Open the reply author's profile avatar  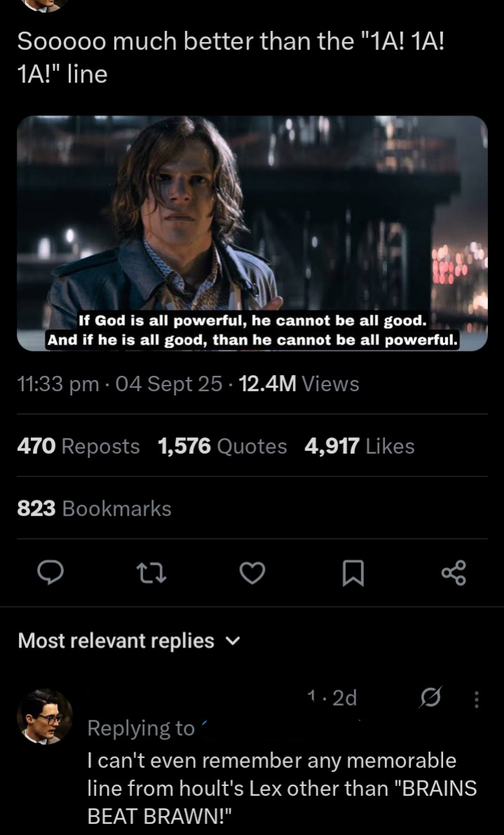(45, 717)
